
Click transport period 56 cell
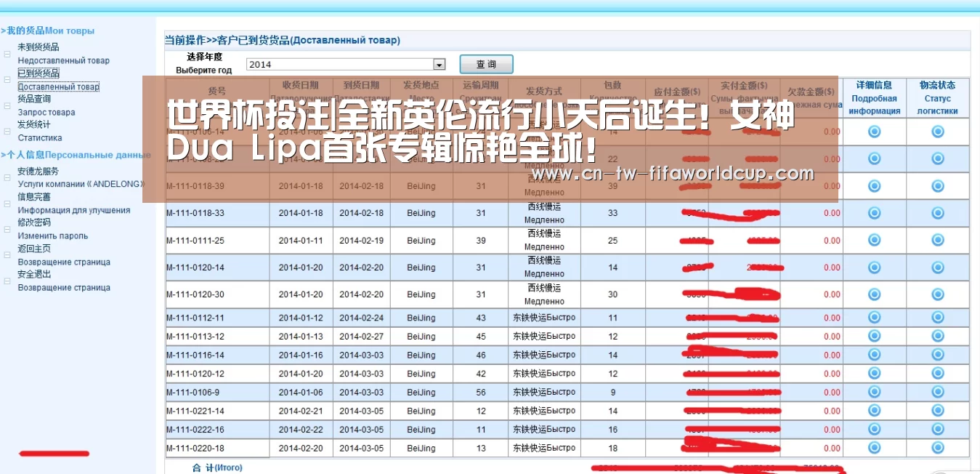click(481, 392)
